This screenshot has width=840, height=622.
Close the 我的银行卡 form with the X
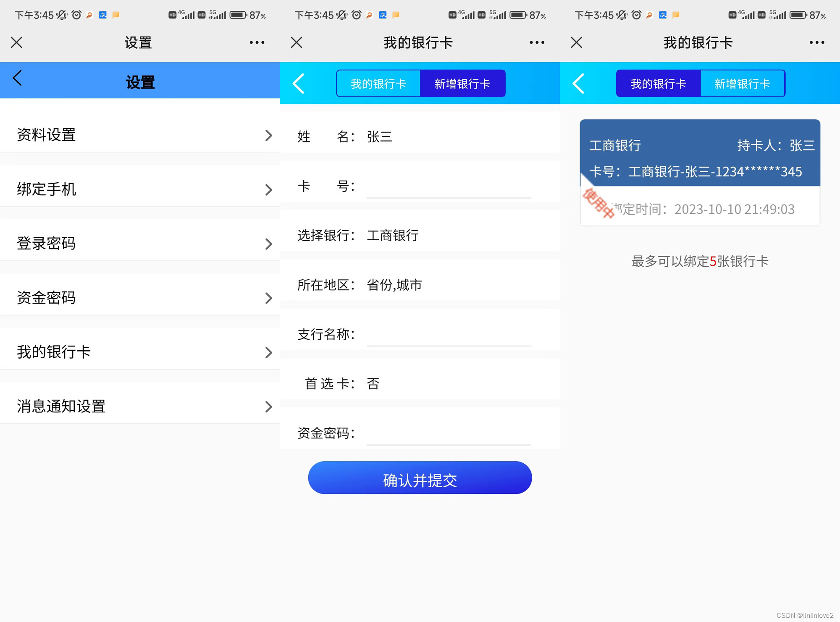[x=296, y=42]
